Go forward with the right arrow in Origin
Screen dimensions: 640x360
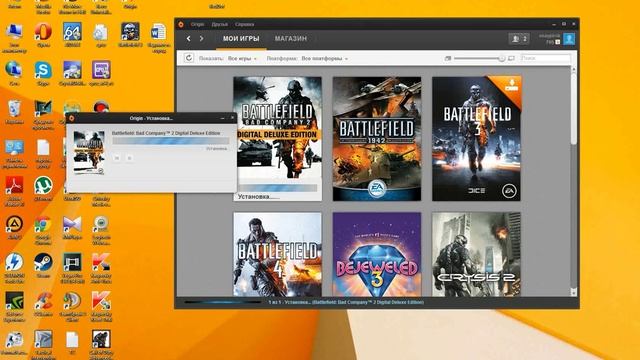click(201, 38)
